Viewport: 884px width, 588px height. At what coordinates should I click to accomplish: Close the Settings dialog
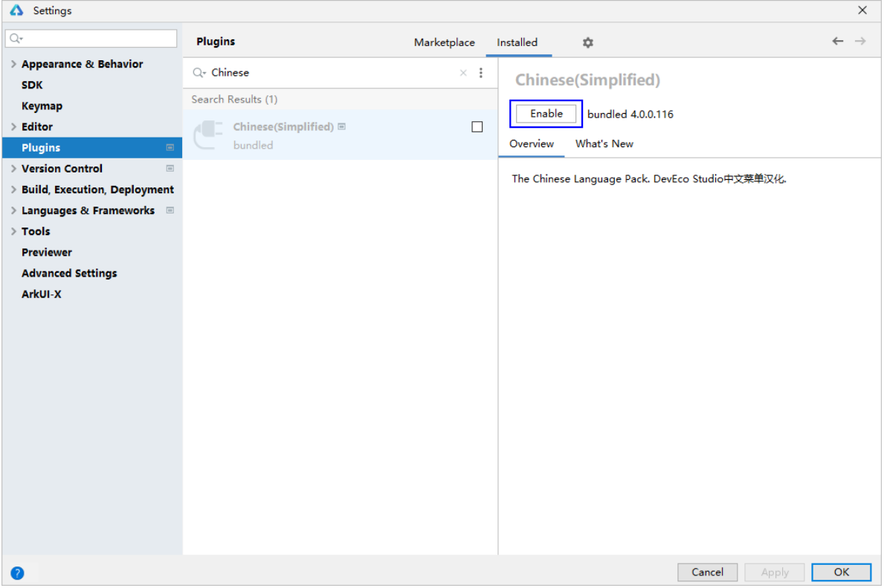tap(862, 10)
